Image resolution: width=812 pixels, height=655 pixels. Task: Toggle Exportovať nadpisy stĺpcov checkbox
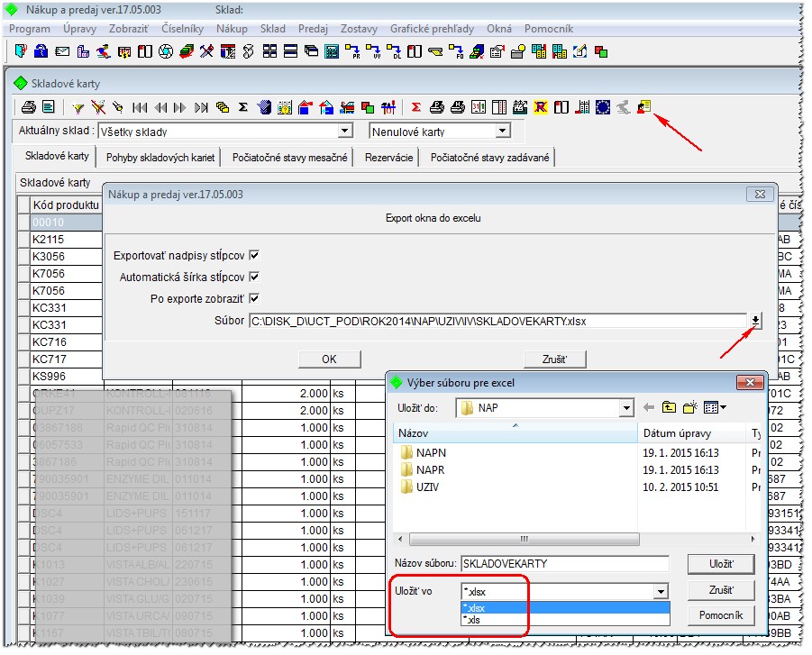click(x=254, y=255)
